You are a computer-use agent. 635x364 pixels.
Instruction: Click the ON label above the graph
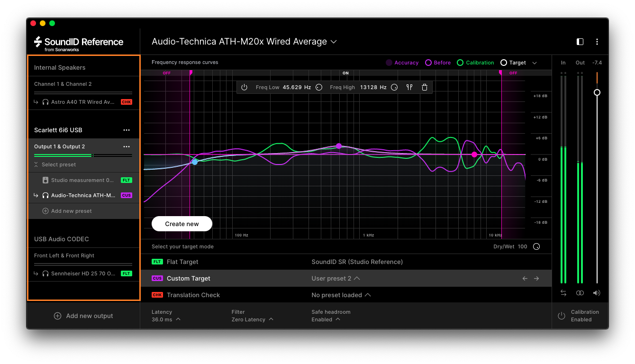346,73
